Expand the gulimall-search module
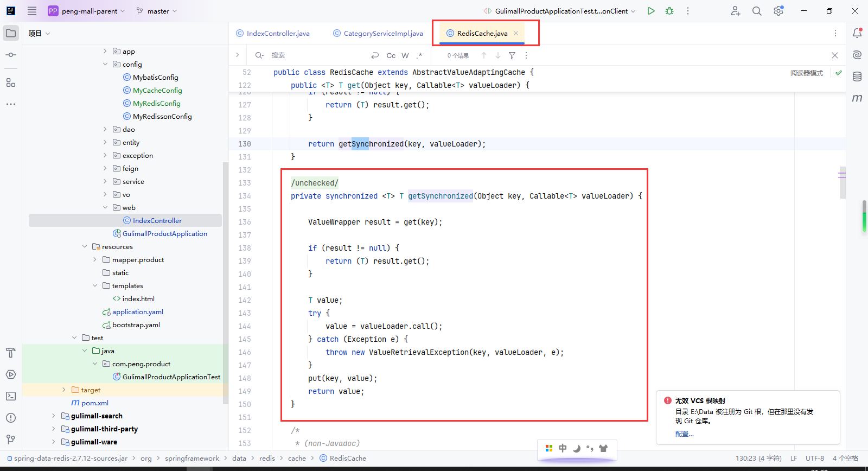Viewport: 868px width, 471px height. tap(53, 416)
